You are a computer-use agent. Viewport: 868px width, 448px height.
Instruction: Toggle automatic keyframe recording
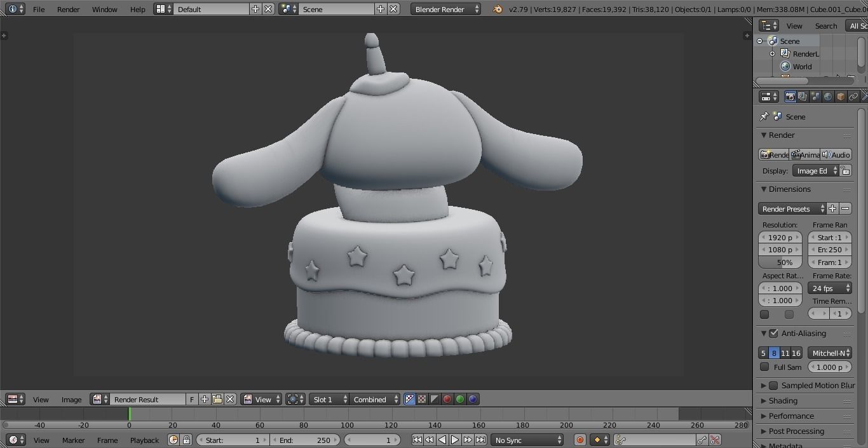pyautogui.click(x=580, y=440)
